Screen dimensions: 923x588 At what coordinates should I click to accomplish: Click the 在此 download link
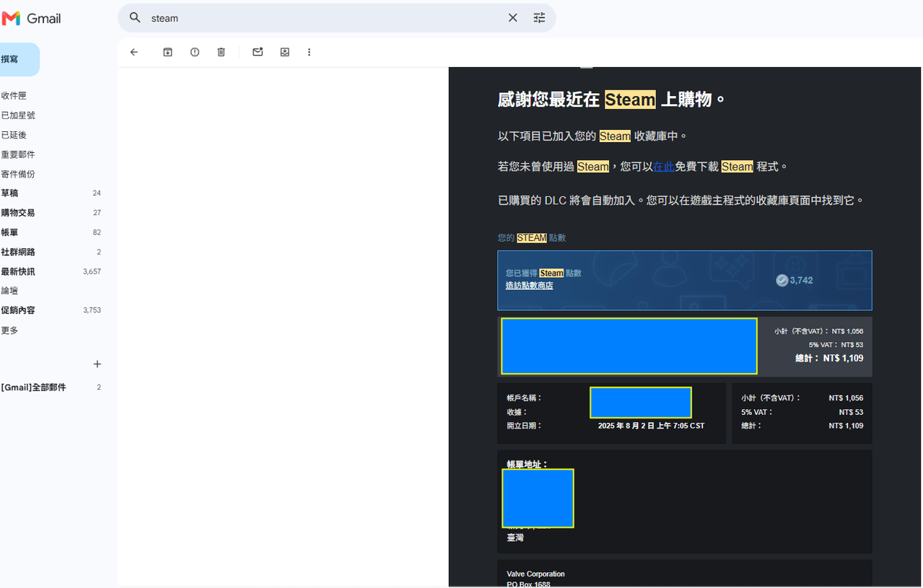pyautogui.click(x=664, y=167)
